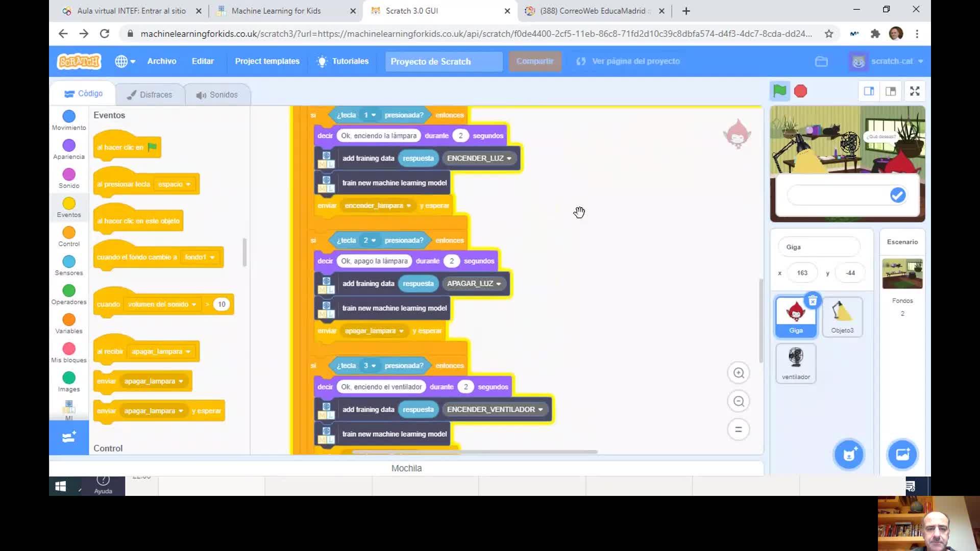This screenshot has height=551, width=980.
Task: Switch to large stage layout
Action: 891,91
